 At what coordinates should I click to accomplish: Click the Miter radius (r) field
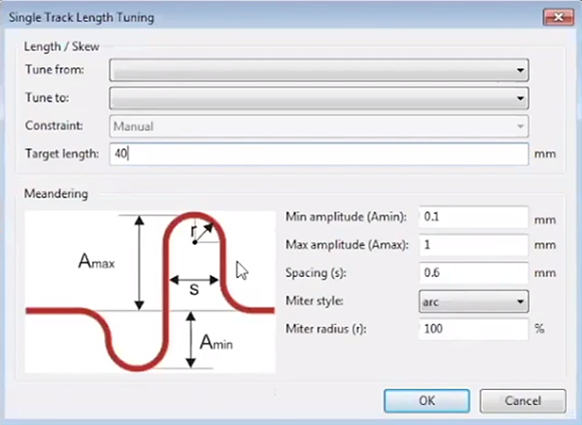[473, 329]
